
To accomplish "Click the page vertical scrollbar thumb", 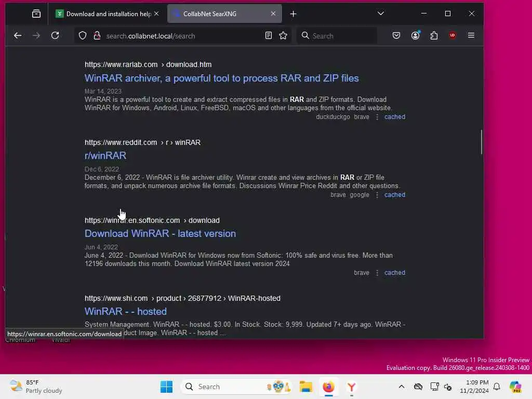I will pos(481,142).
